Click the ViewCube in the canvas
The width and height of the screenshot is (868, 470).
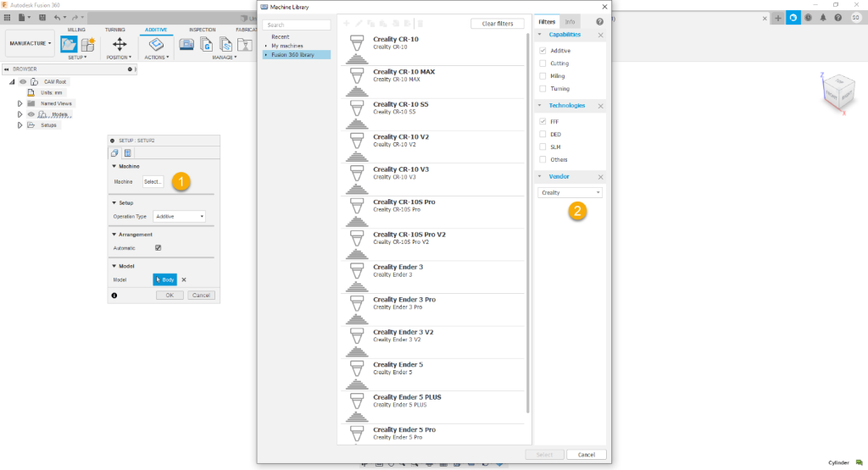click(838, 91)
